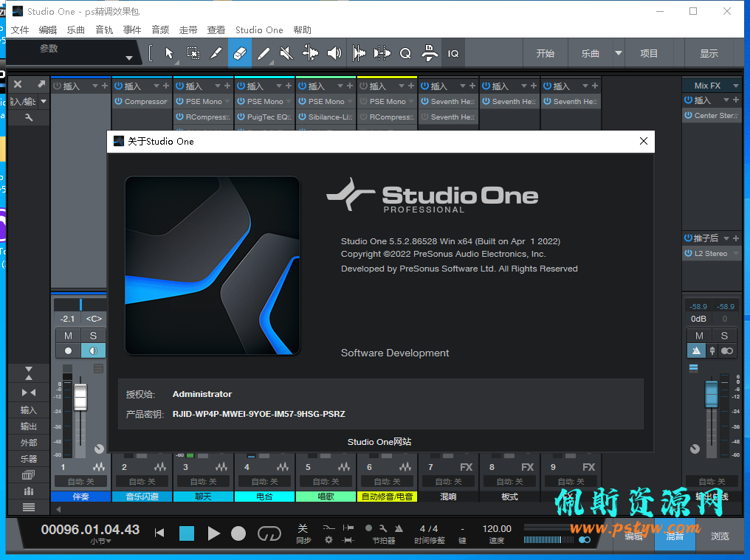Click the Quantize Q icon
750x560 pixels.
point(405,53)
